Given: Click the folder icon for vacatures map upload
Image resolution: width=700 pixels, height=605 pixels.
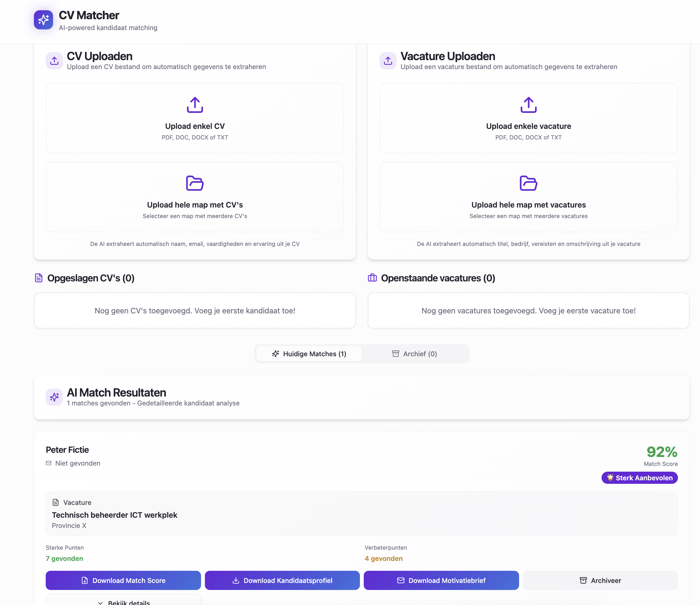Looking at the screenshot, I should click(528, 183).
